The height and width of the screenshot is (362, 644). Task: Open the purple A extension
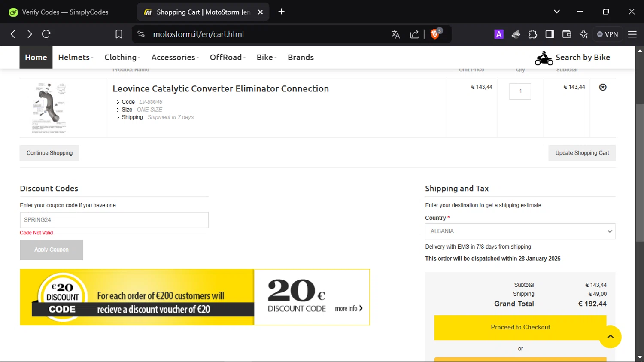click(499, 34)
